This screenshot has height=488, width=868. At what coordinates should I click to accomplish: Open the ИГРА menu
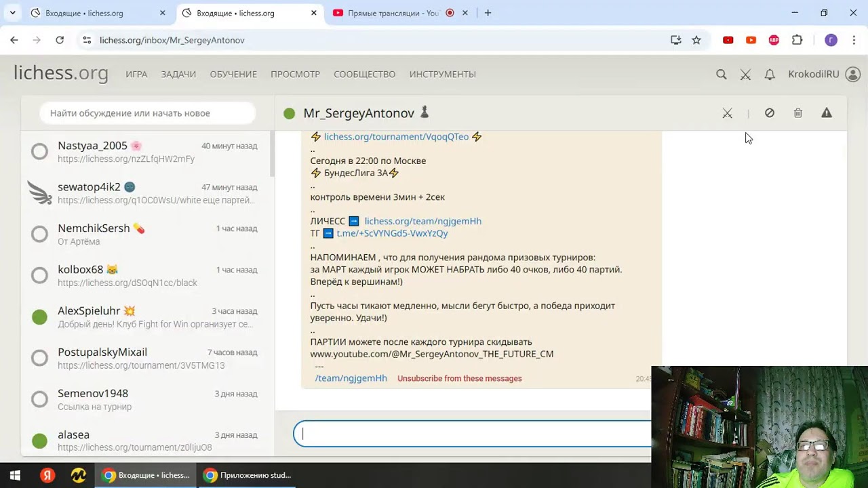point(136,75)
